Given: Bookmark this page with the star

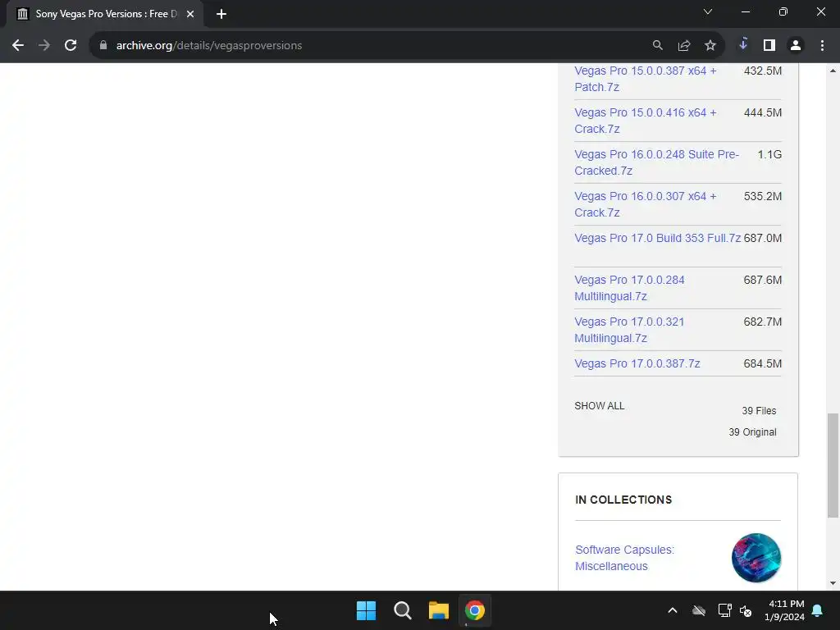Looking at the screenshot, I should tap(710, 46).
